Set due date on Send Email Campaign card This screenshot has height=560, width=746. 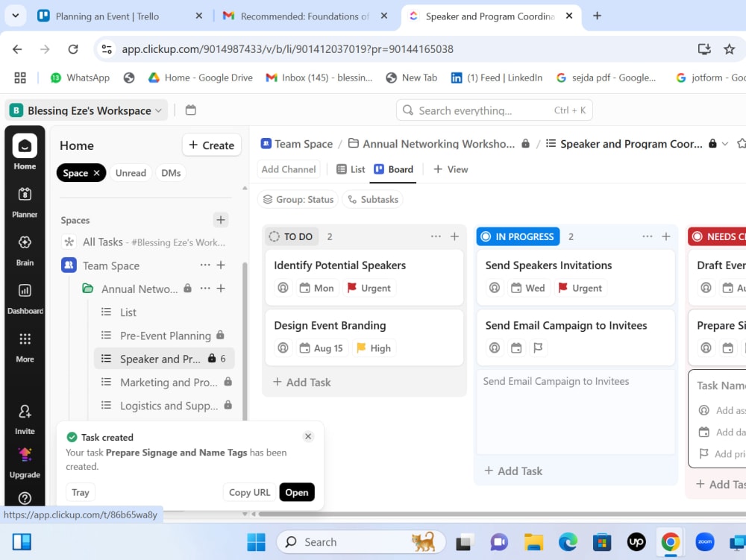516,348
